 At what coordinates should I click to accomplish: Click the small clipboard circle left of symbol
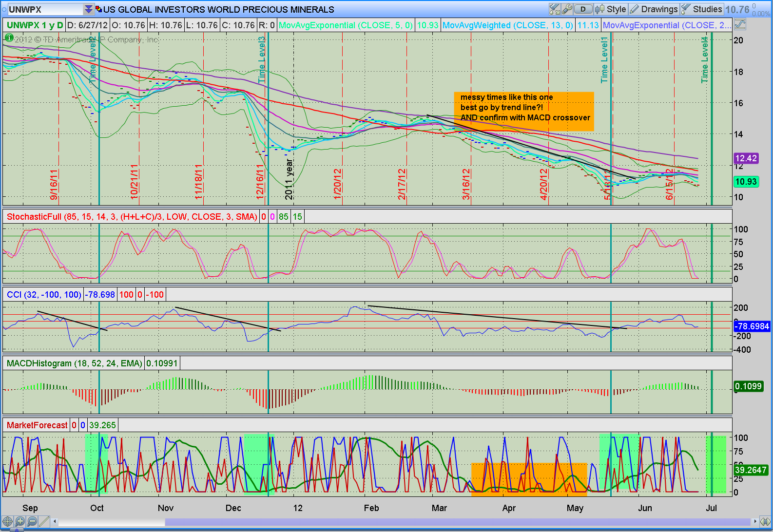click(4, 9)
